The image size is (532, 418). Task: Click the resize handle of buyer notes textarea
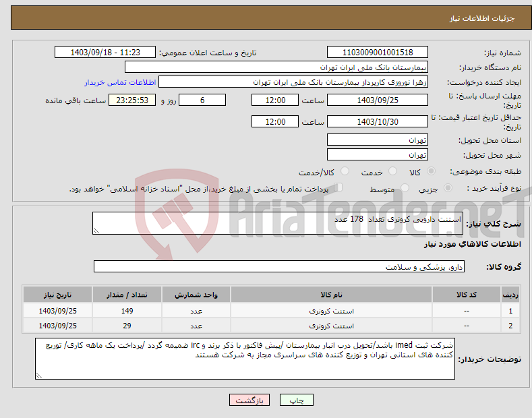[39, 376]
